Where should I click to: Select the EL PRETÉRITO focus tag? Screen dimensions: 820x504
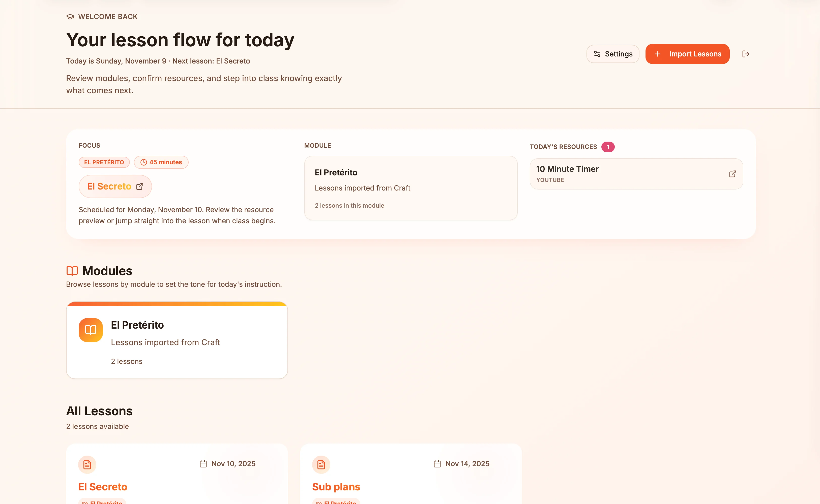[x=104, y=162]
